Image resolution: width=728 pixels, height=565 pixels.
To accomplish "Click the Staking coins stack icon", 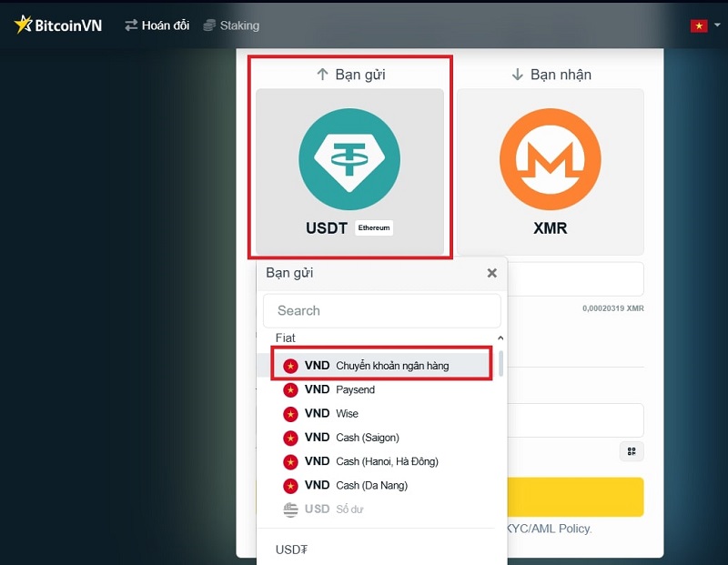I will [x=210, y=25].
